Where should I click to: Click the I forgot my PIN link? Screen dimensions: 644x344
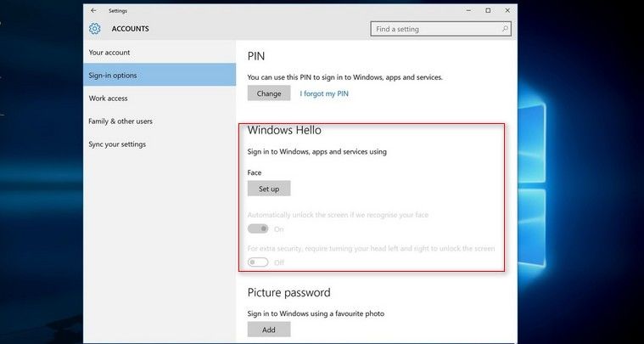coord(324,93)
